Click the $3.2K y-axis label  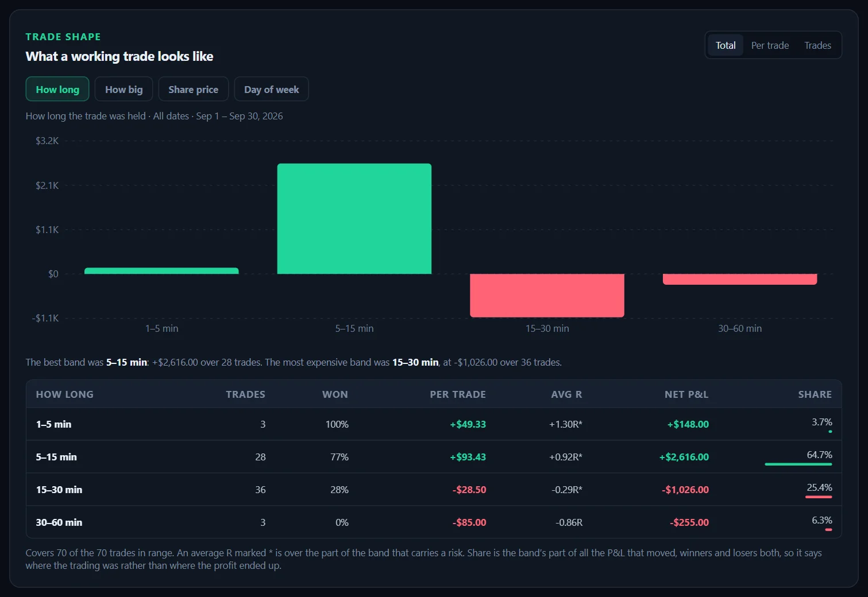pos(47,141)
